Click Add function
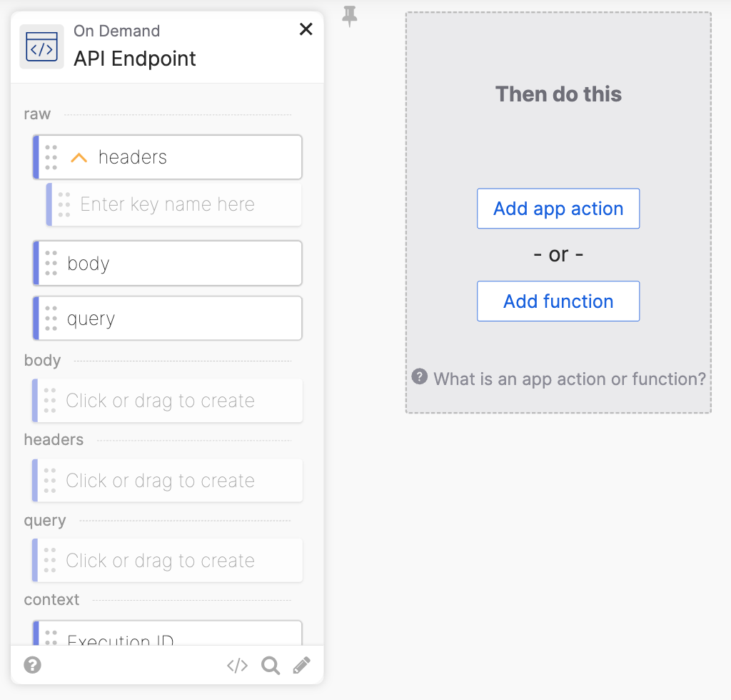Viewport: 731px width, 700px height. click(x=558, y=301)
